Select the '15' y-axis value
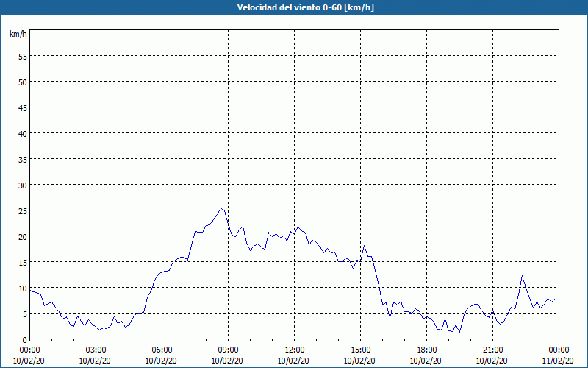588x368 pixels. [x=23, y=263]
